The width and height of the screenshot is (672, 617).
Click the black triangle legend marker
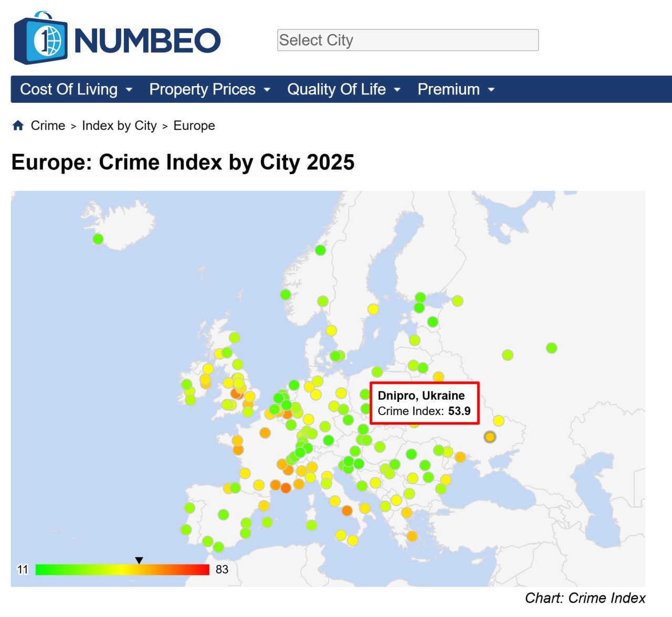(139, 560)
